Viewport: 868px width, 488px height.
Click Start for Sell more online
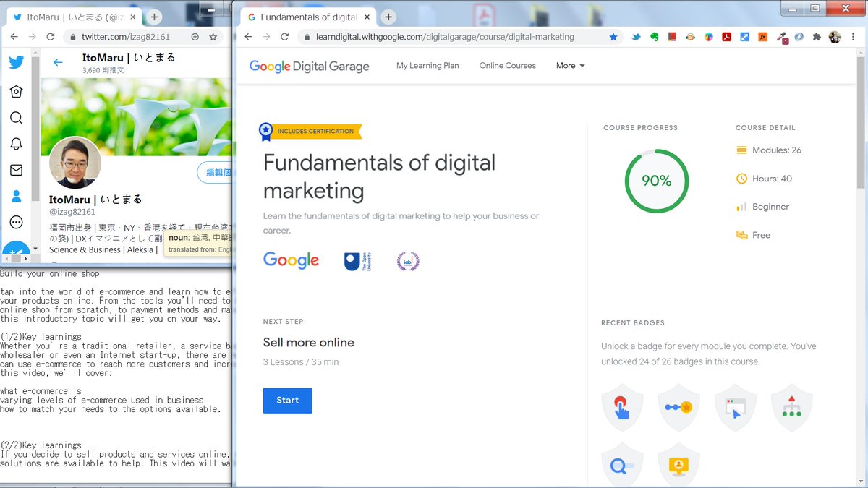coord(287,401)
